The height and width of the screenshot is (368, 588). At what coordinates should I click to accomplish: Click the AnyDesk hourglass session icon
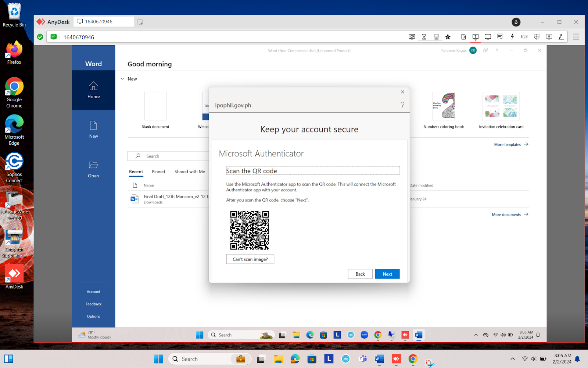click(x=424, y=37)
